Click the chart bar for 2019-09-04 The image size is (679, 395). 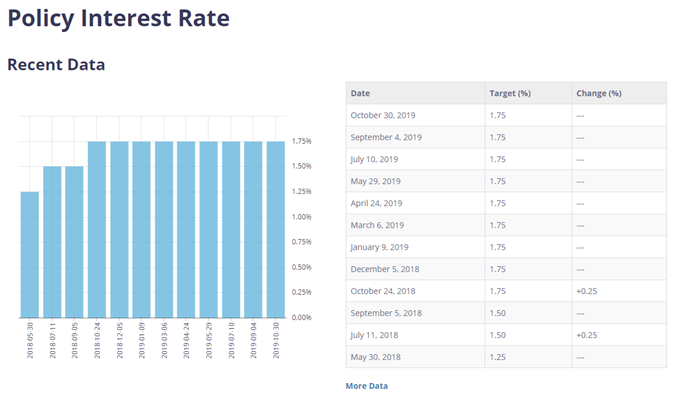point(253,230)
